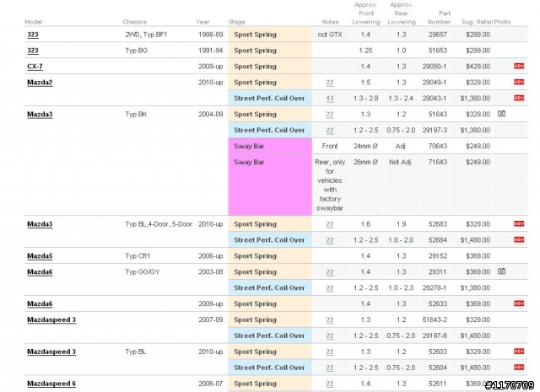The width and height of the screenshot is (540, 392).
Task: Click the Year column header
Action: pos(202,22)
